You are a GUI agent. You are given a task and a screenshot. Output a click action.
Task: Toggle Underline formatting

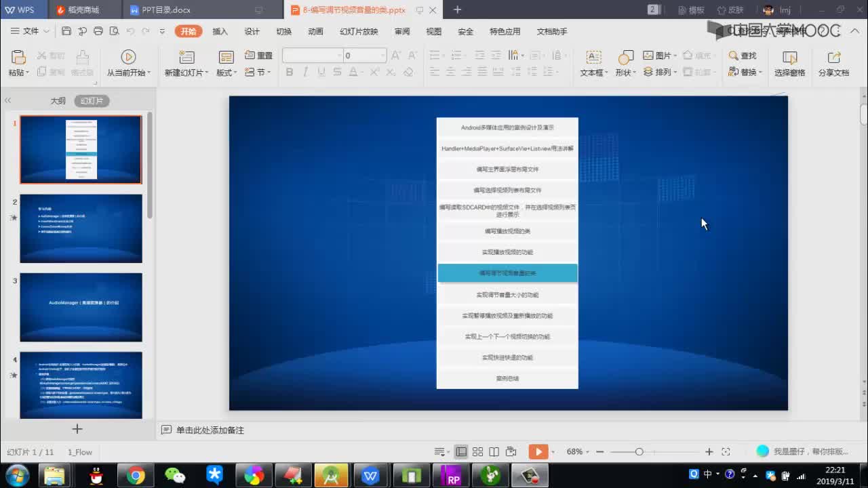(x=321, y=72)
